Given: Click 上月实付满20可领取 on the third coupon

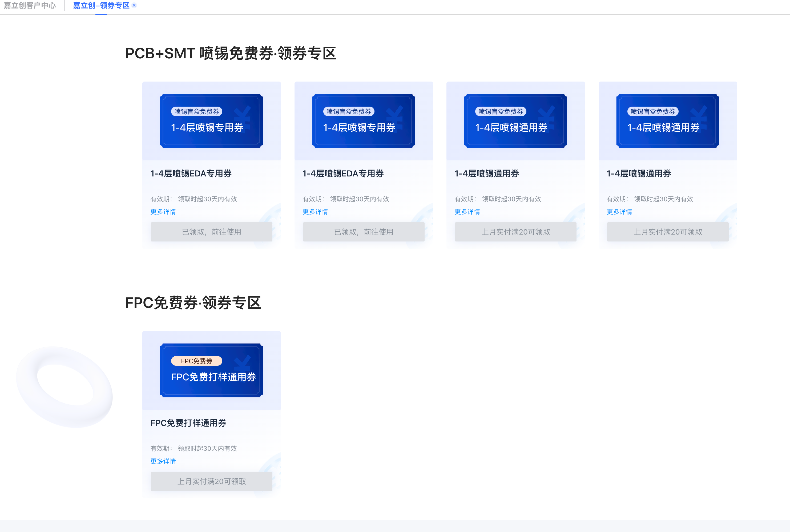Looking at the screenshot, I should (515, 232).
